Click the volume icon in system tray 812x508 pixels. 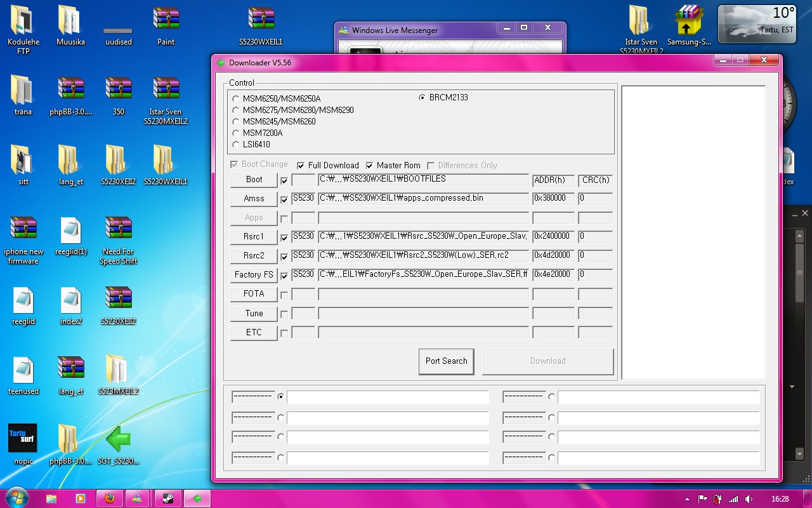(x=749, y=499)
